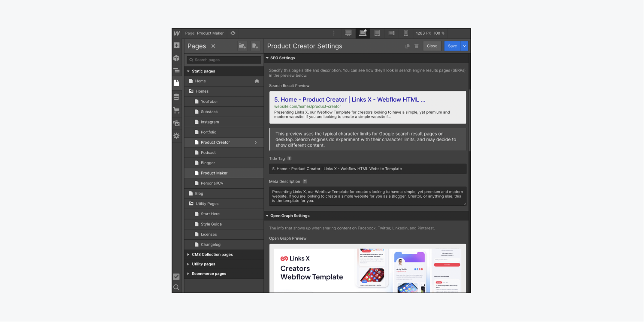
Task: Select the base desktop breakpoint with star
Action: tap(363, 33)
